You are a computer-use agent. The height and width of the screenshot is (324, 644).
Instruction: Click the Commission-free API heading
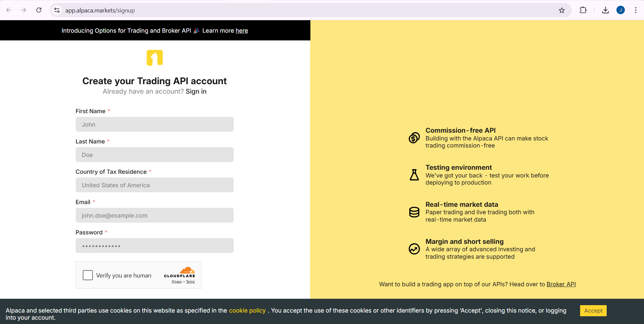tap(460, 130)
